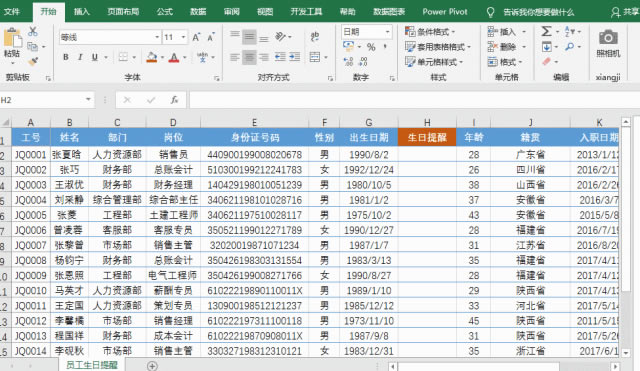Screen dimensions: 640x371
Task: Open 单元格样式 cell styles menu
Action: tap(434, 62)
